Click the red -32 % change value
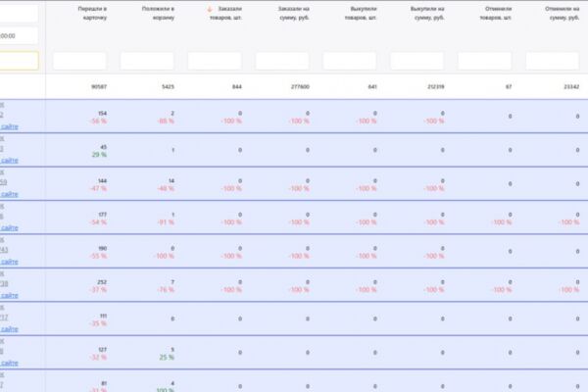The width and height of the screenshot is (588, 392). point(99,358)
